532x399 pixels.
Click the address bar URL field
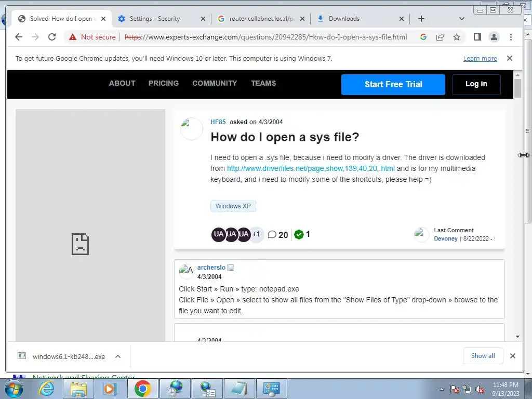266,37
